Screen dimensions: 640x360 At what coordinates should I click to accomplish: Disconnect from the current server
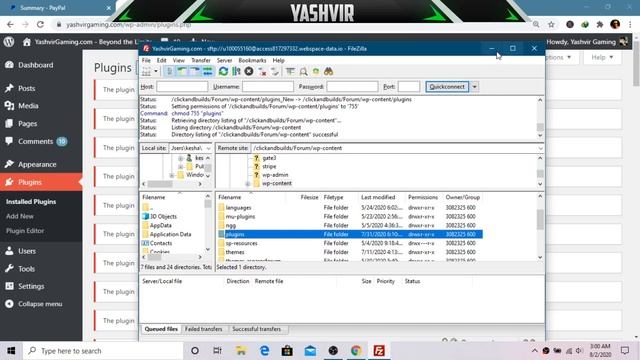point(262,71)
